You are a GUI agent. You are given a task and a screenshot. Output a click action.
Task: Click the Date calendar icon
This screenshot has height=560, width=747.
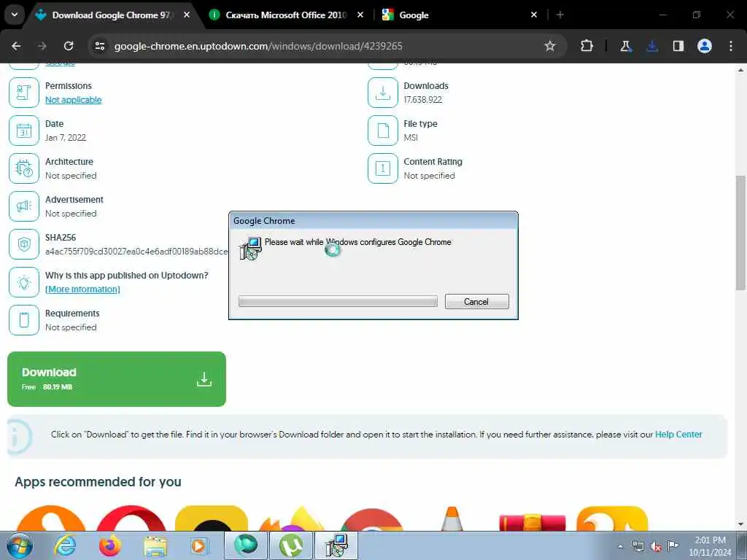24,131
